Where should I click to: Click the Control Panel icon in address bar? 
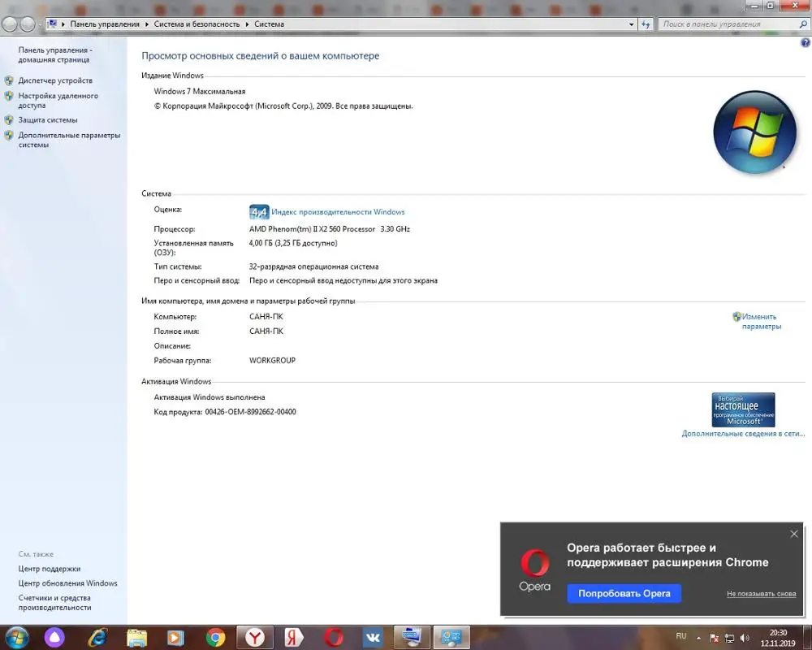(52, 24)
